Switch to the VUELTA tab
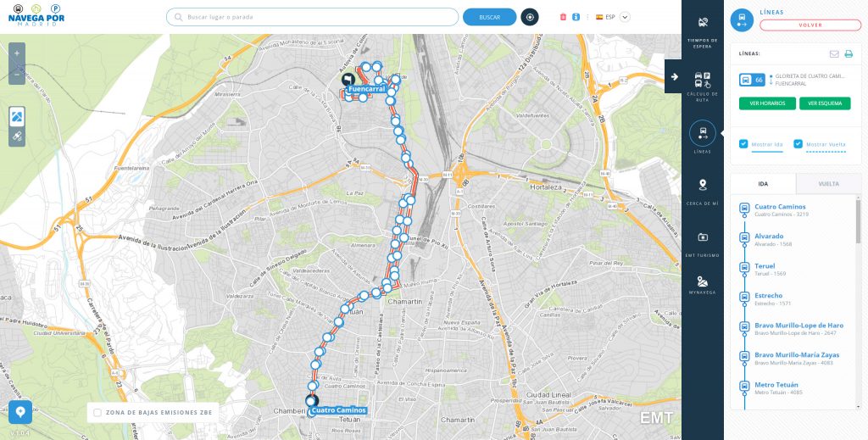The width and height of the screenshot is (868, 440). pyautogui.click(x=828, y=184)
